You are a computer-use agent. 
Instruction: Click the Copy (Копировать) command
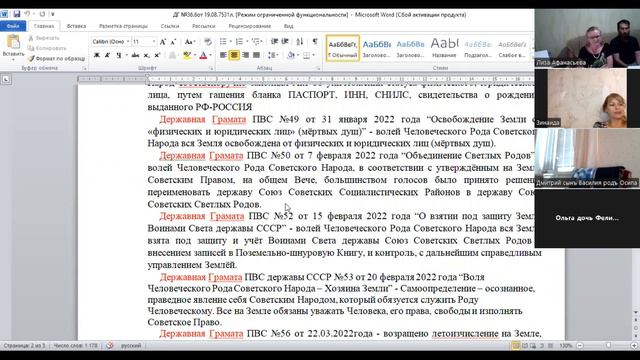pyautogui.click(x=46, y=48)
